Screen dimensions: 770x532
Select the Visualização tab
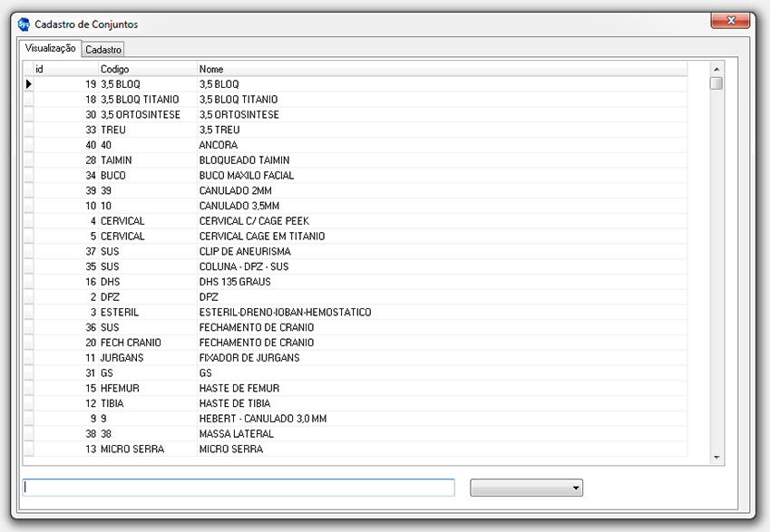coord(50,49)
